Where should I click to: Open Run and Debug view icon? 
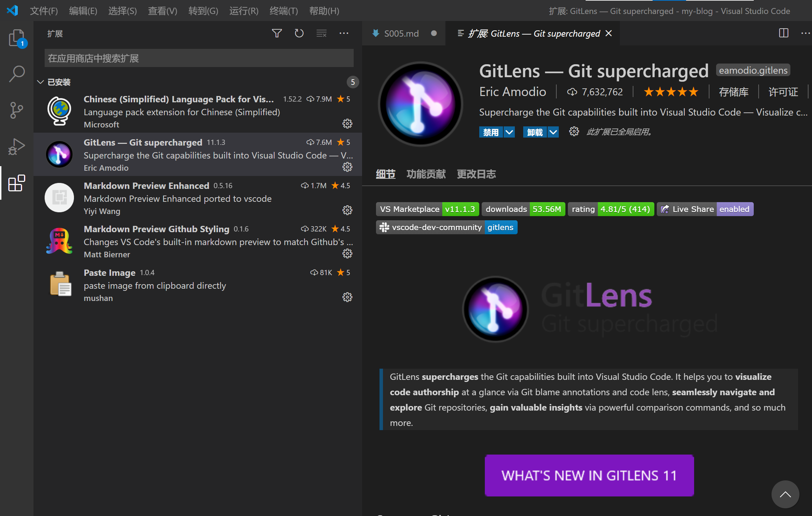(x=16, y=147)
